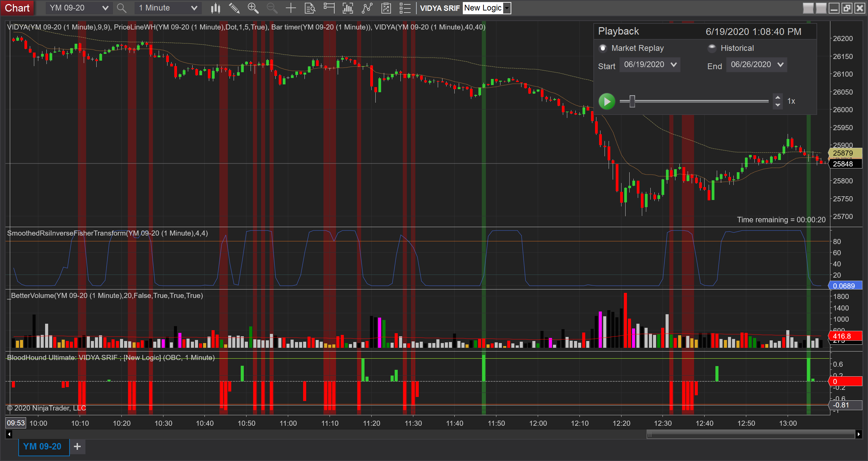The image size is (868, 461).
Task: Open the Chart menu
Action: pyautogui.click(x=17, y=8)
